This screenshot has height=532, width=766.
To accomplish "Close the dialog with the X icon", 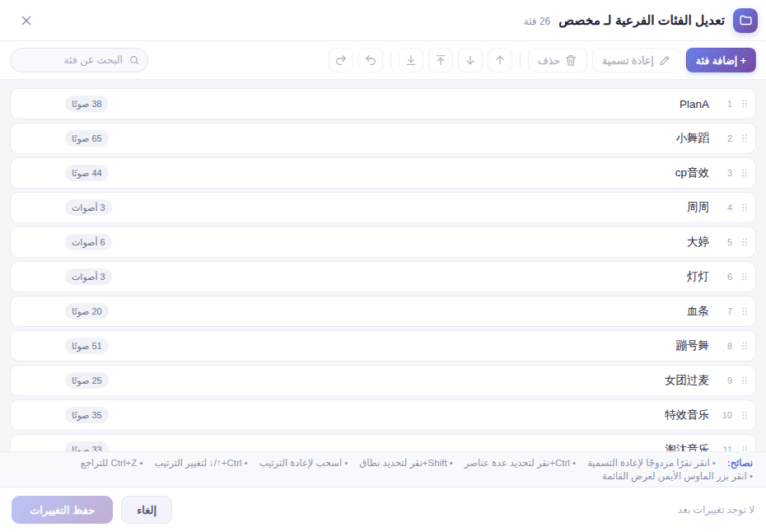I will tap(26, 21).
